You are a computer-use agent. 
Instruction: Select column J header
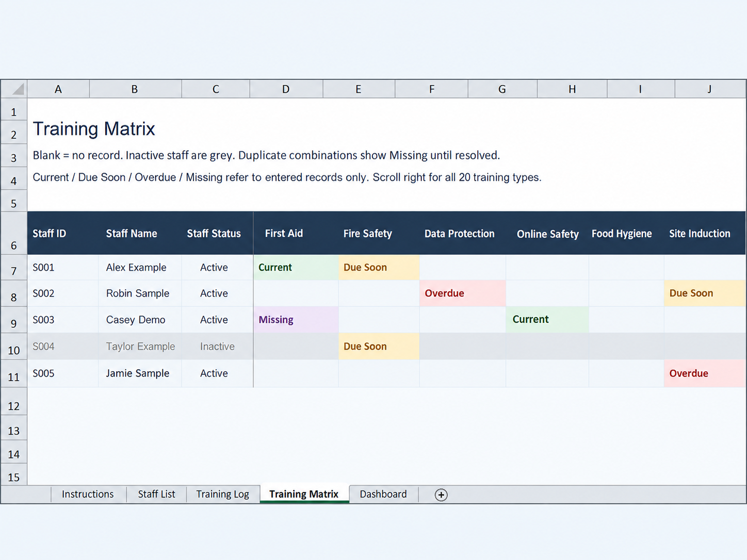(710, 89)
